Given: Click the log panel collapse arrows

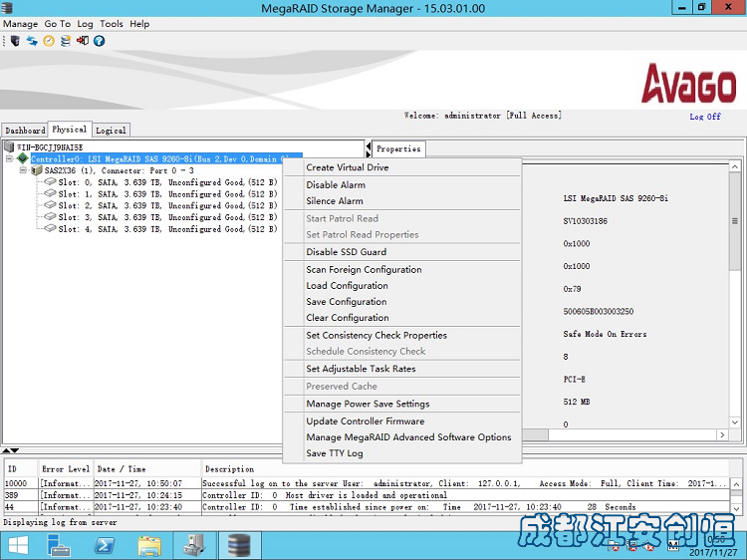Looking at the screenshot, I should click(x=10, y=450).
